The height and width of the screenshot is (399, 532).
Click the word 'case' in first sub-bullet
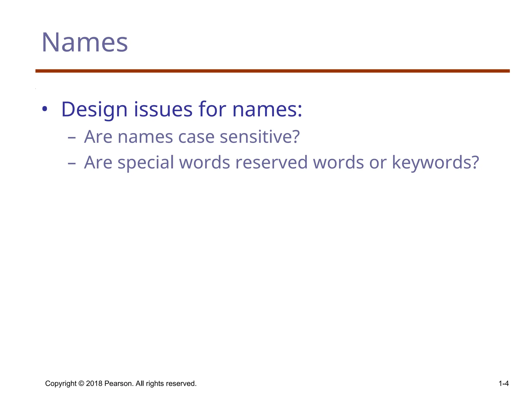click(196, 137)
